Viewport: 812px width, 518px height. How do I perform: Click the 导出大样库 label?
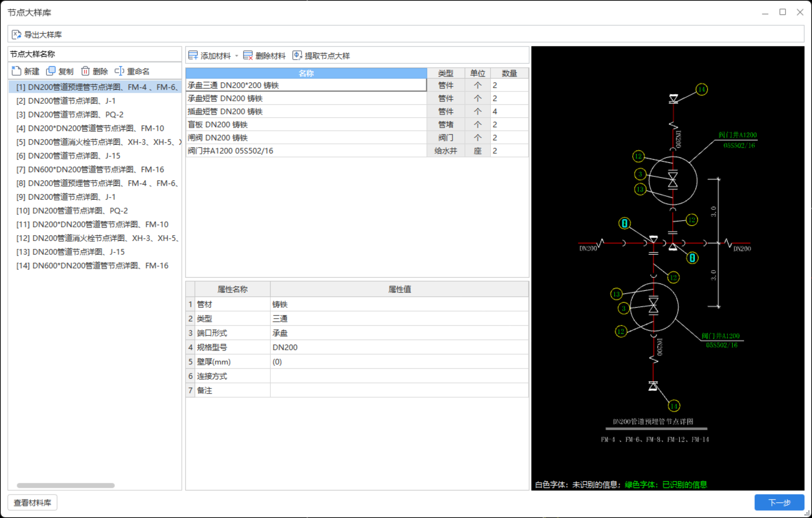coord(43,35)
